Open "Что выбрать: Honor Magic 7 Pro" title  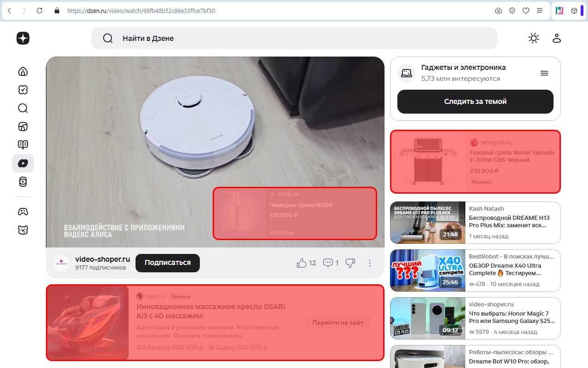pyautogui.click(x=512, y=317)
